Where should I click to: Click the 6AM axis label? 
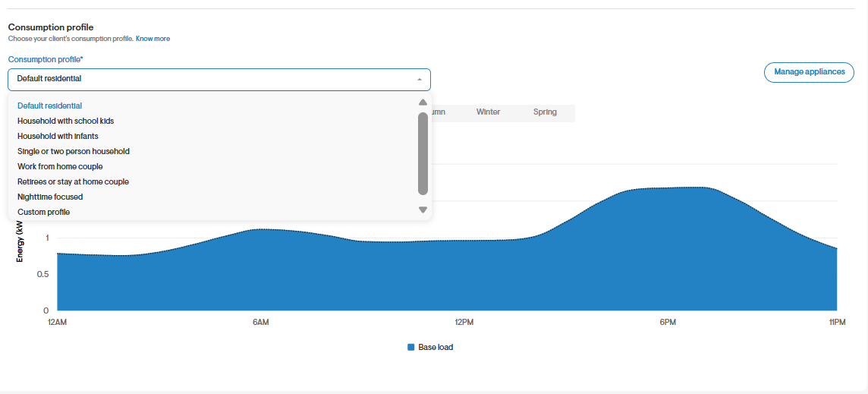pos(261,323)
